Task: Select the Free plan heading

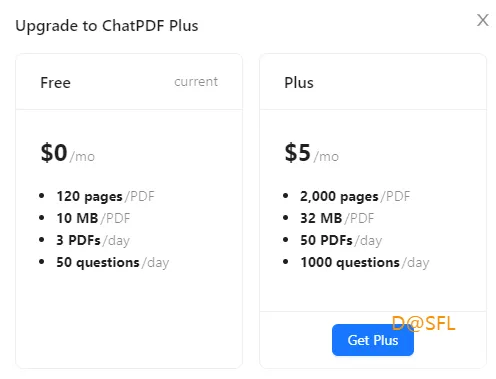Action: [55, 83]
